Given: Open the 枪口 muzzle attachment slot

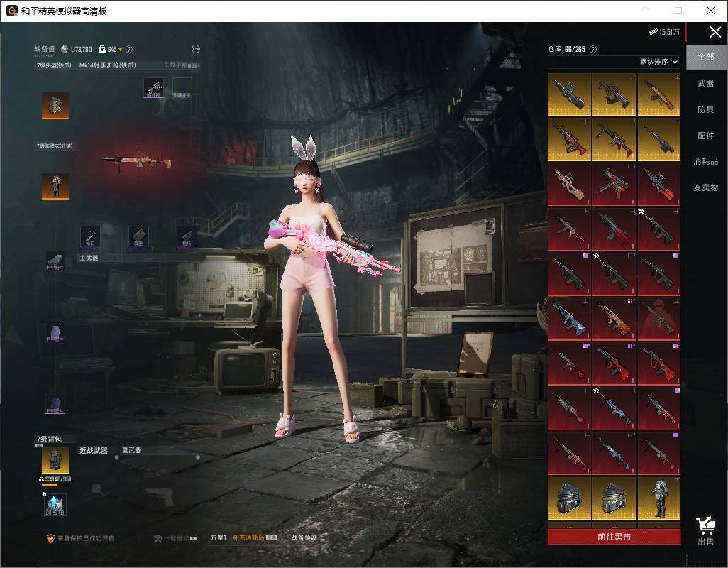Looking at the screenshot, I should (90, 236).
